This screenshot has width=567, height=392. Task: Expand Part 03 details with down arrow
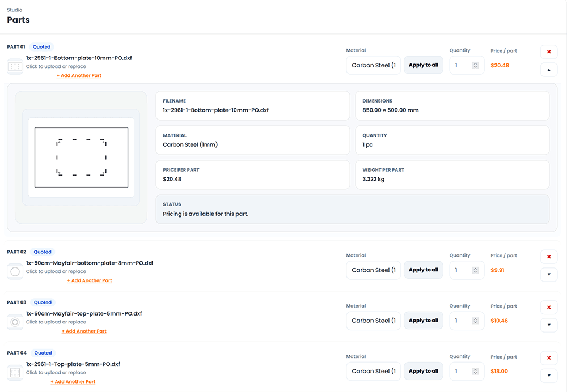548,325
